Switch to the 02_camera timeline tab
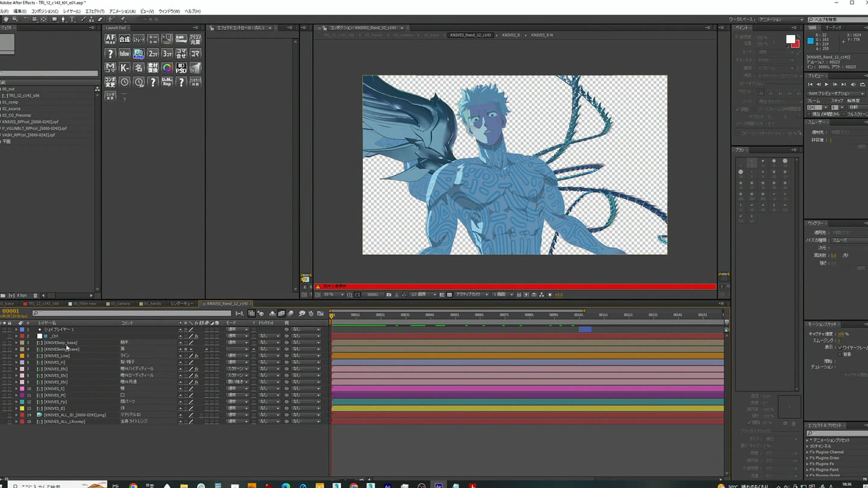Screen dimensions: 868x488 tap(119, 304)
